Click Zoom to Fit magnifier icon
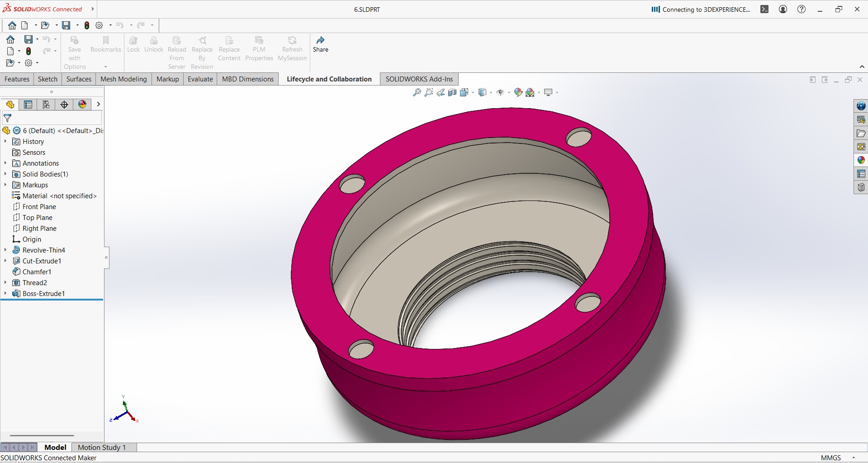Image resolution: width=868 pixels, height=463 pixels. coord(417,92)
